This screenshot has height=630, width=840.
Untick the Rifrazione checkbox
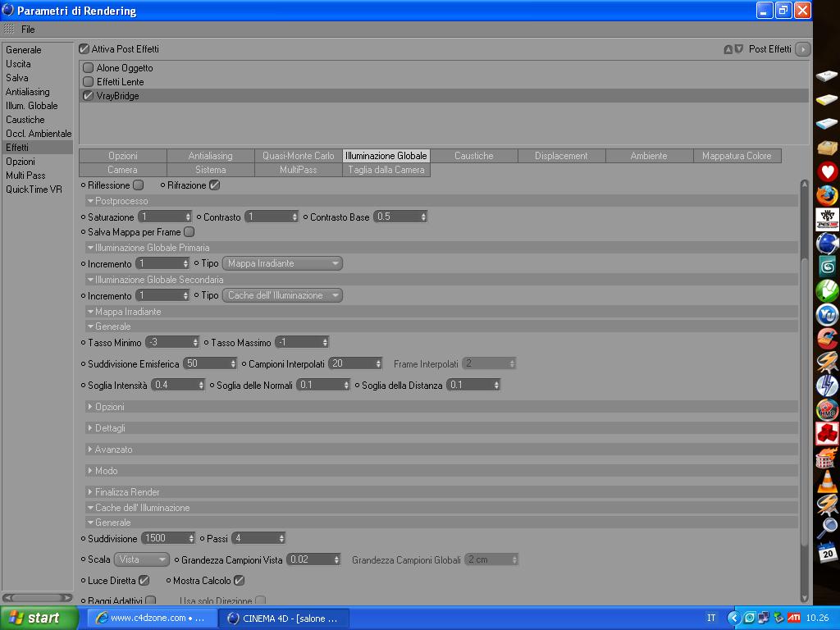coord(215,185)
